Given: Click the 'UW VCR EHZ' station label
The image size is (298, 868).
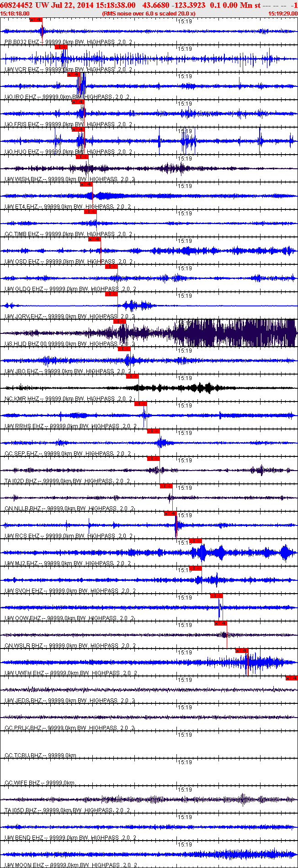Looking at the screenshot, I should [22, 70].
